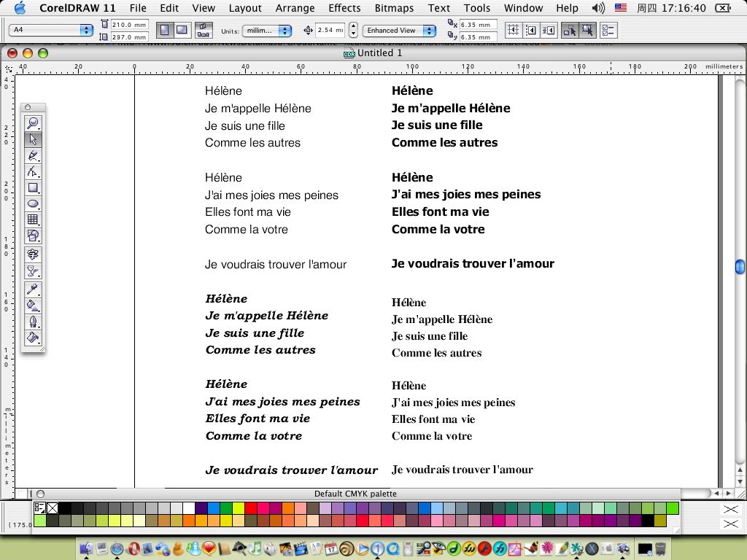Screen dimensions: 747x560
Task: Click the vertical scrollbar thumb
Action: pos(740,267)
